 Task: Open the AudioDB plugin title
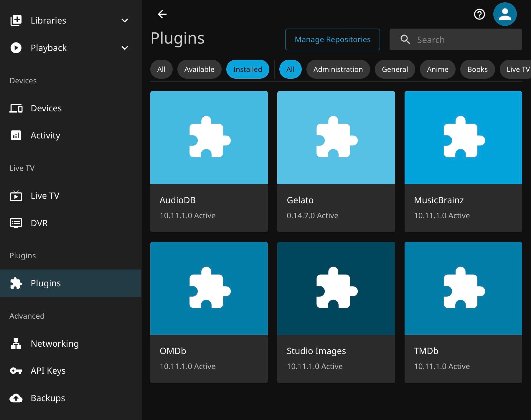click(x=178, y=200)
